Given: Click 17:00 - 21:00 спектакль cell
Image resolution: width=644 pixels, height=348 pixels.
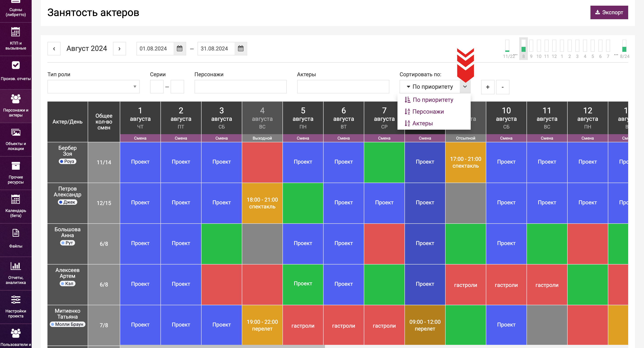Looking at the screenshot, I should (x=465, y=162).
